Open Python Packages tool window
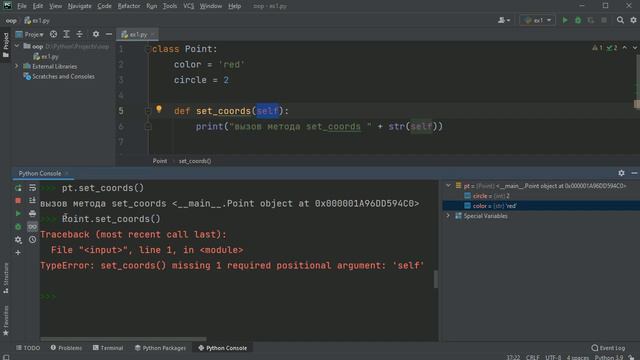This screenshot has height=360, width=640. [x=160, y=348]
